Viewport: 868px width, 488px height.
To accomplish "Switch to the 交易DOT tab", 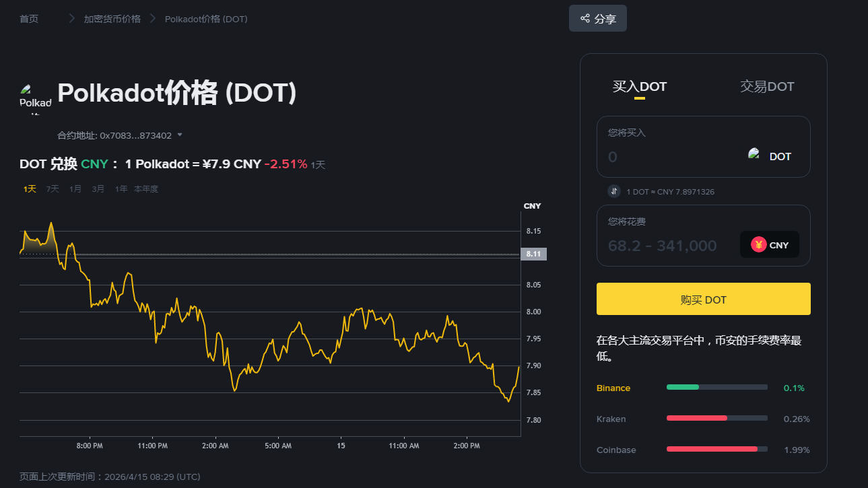I will click(x=768, y=87).
